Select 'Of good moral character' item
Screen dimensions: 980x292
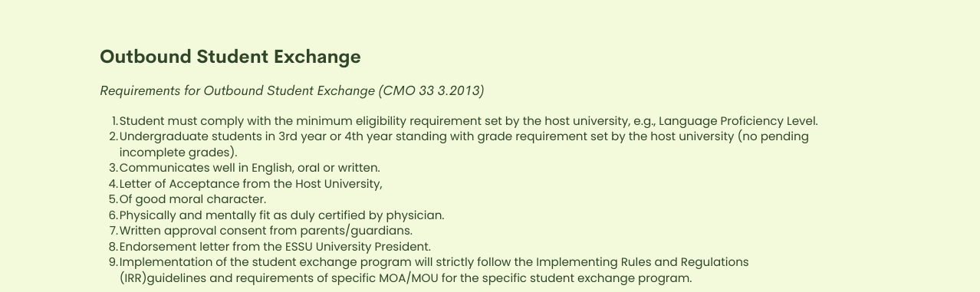(x=193, y=199)
